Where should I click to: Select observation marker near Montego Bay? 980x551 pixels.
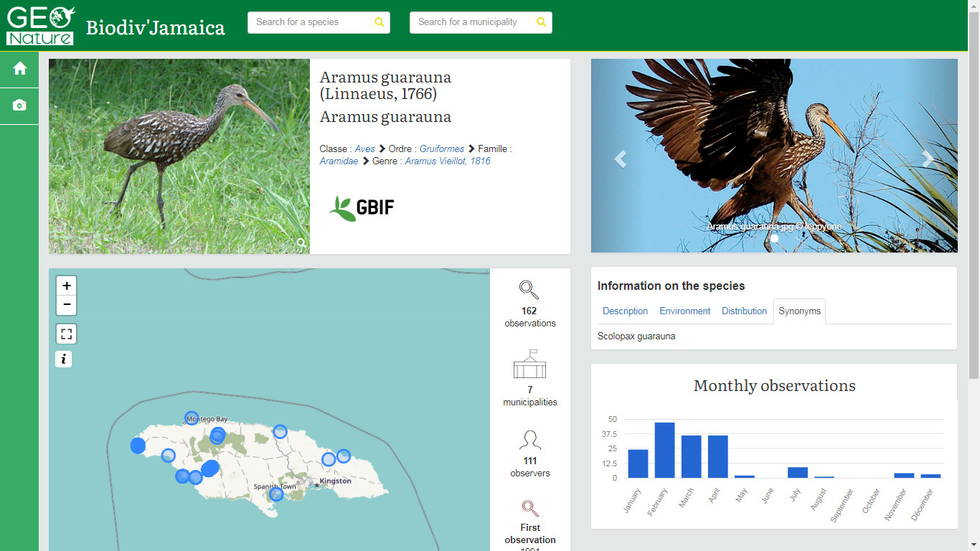coord(192,418)
